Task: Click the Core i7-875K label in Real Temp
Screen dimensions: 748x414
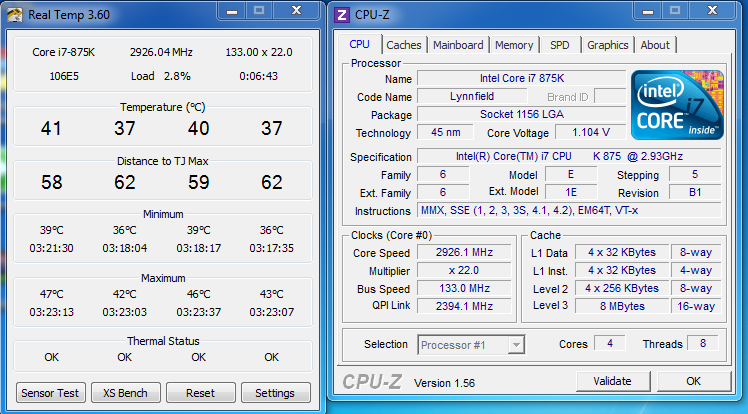Action: (x=63, y=52)
